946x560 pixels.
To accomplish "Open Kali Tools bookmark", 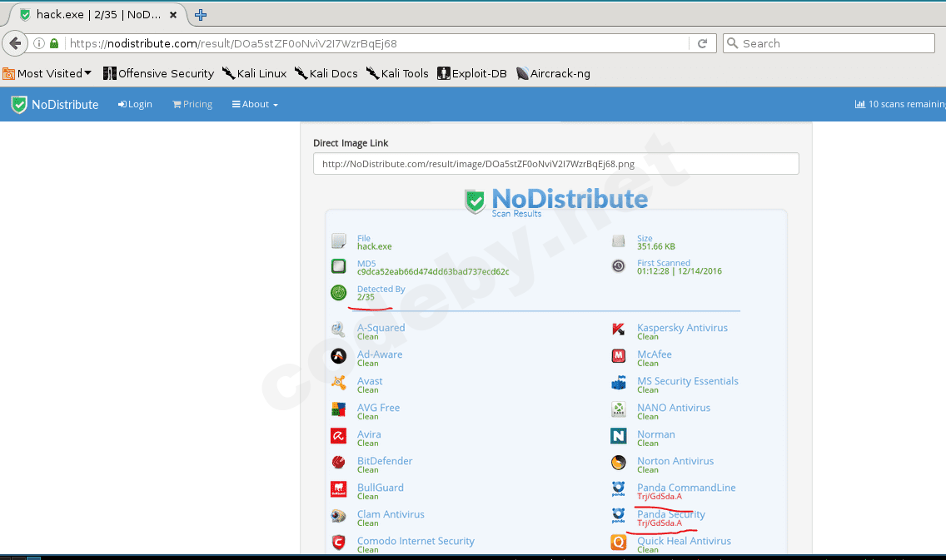I will pos(397,73).
